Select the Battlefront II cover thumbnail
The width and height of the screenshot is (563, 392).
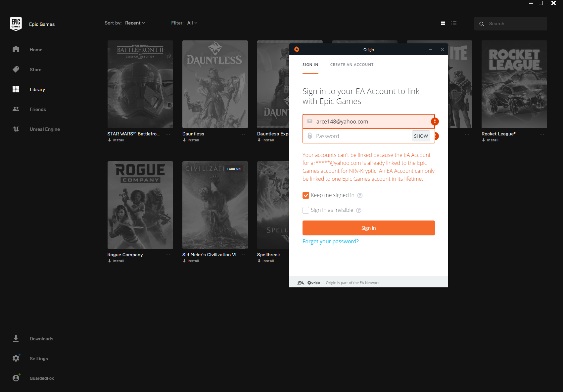click(x=140, y=84)
